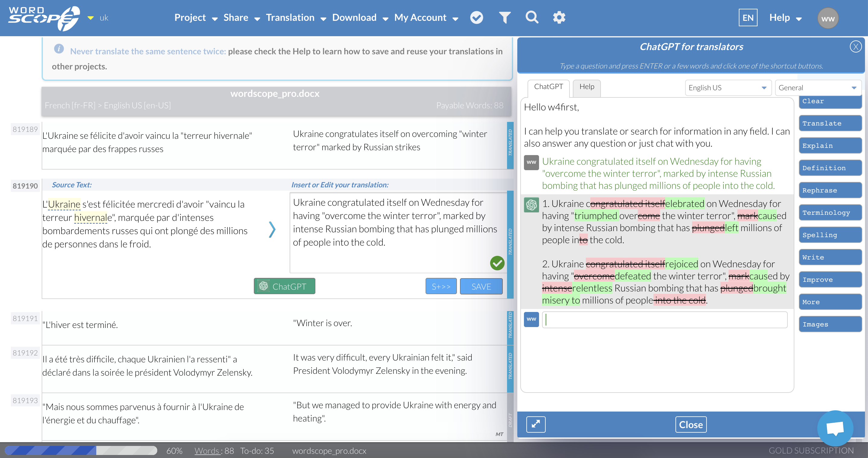868x458 pixels.
Task: Switch to the ChatGPT tab
Action: (x=548, y=87)
